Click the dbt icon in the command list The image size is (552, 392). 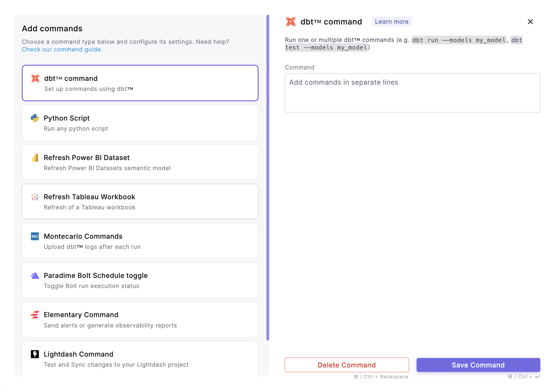35,78
